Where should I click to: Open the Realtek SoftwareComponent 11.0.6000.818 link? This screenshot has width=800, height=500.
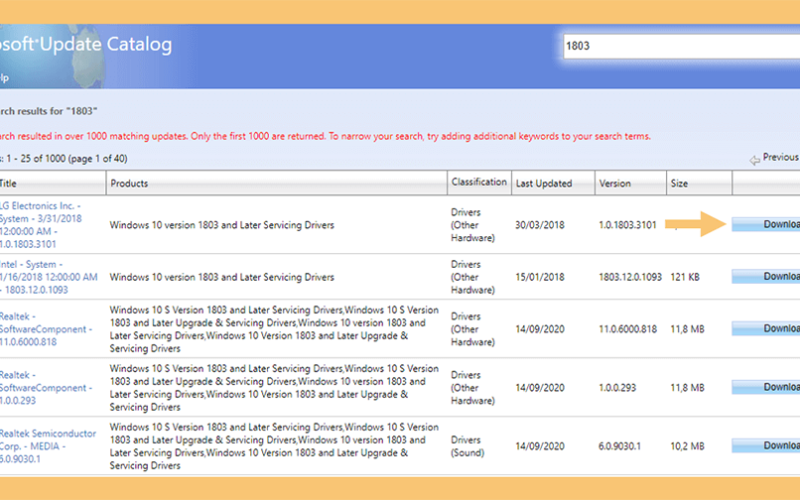[x=46, y=329]
